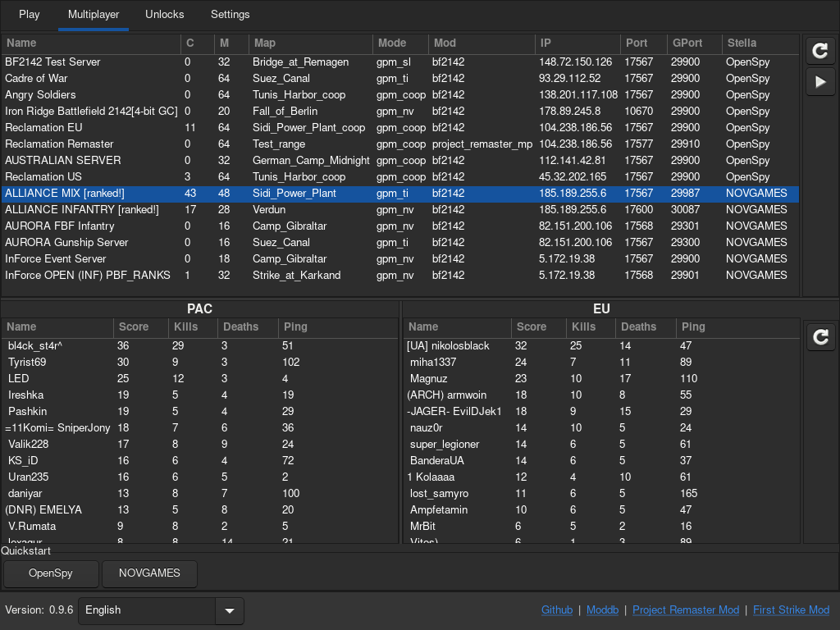Sort PAC players by Deaths column
This screenshot has height=630, width=840.
coord(248,327)
